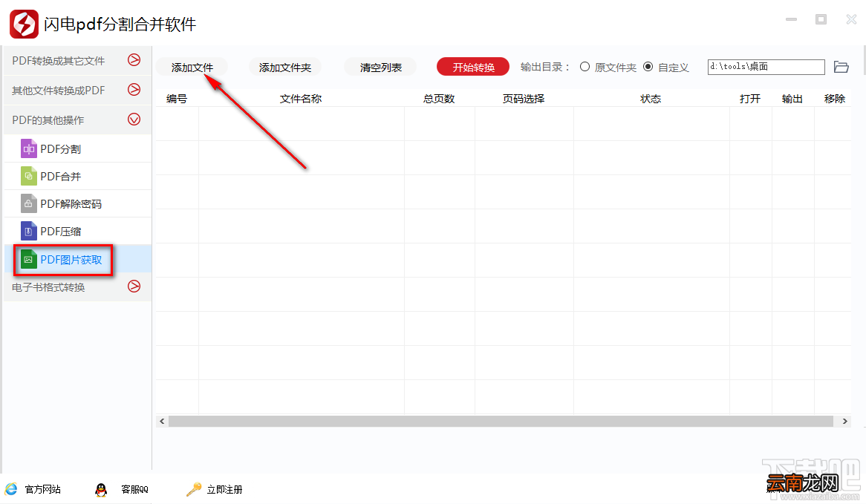
Task: Click the QQ penguin 客服 icon
Action: coord(100,489)
